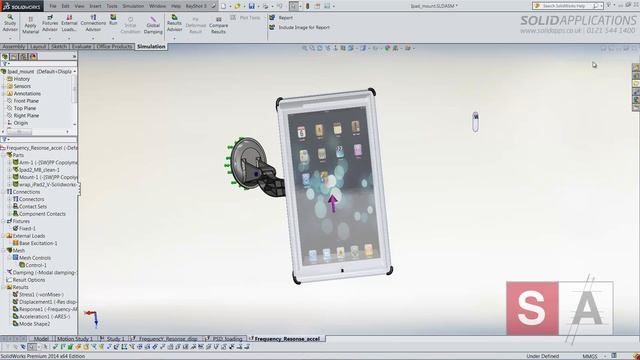The width and height of the screenshot is (640, 360).
Task: Open the Model tab at bottom
Action: 41,339
